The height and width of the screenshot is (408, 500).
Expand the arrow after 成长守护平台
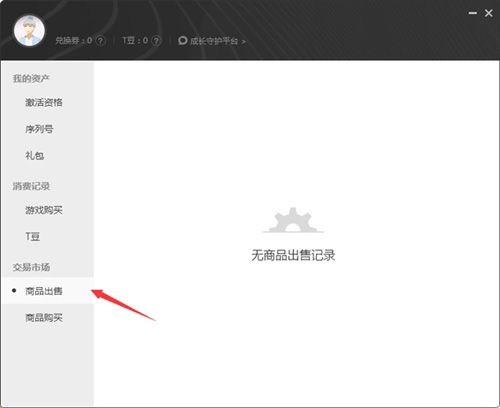tap(244, 42)
